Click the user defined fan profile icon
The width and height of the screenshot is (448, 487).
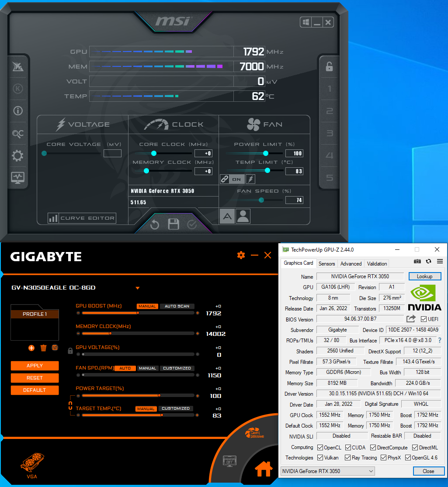click(243, 216)
